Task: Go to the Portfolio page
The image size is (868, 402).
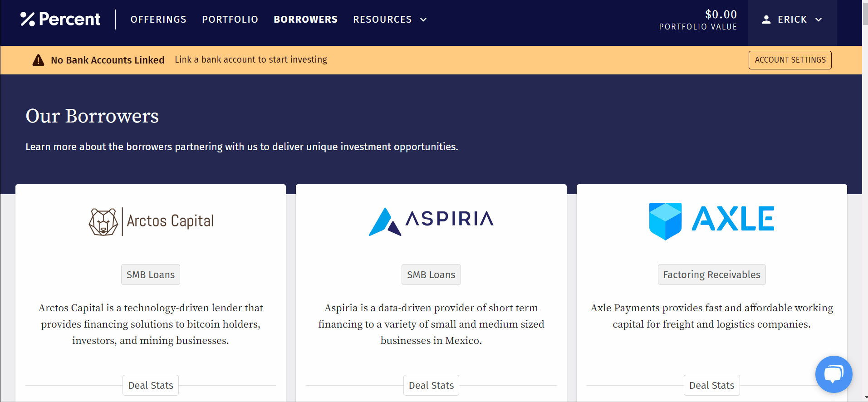Action: pyautogui.click(x=230, y=20)
